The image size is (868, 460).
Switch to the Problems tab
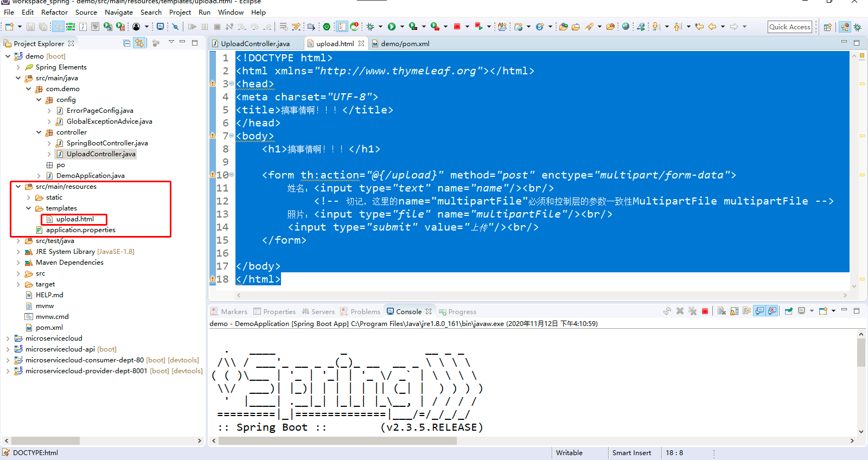365,312
